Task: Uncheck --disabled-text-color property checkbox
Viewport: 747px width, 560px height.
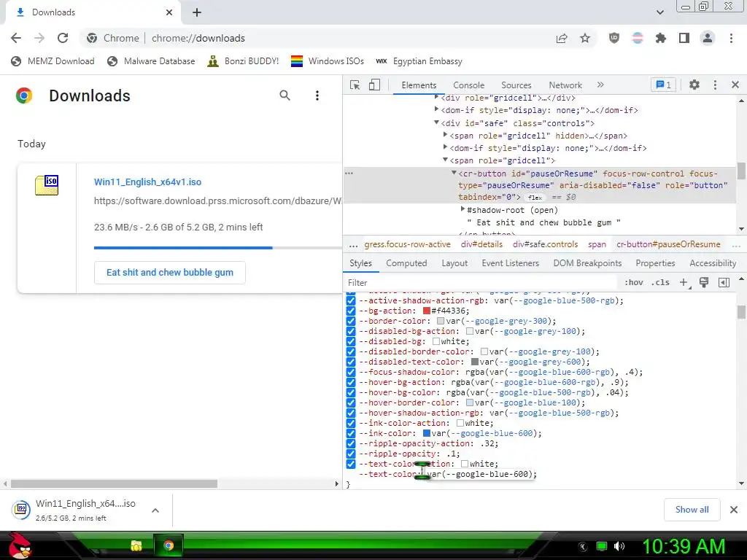Action: pyautogui.click(x=351, y=362)
